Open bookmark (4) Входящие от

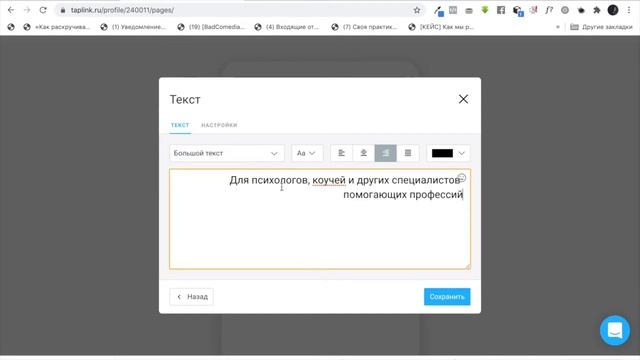[288, 27]
